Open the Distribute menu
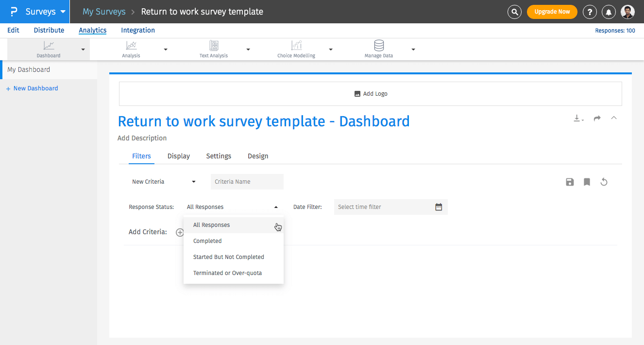644x345 pixels. tap(49, 30)
